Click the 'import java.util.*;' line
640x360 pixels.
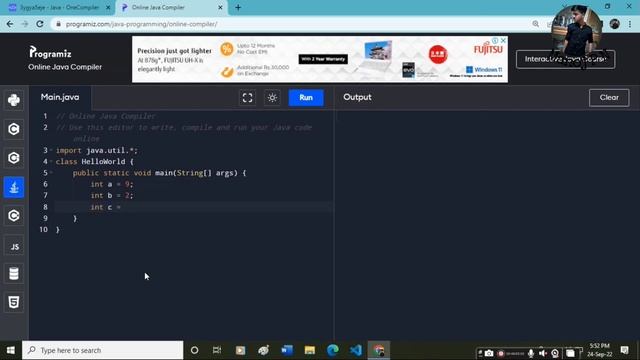[x=97, y=150]
